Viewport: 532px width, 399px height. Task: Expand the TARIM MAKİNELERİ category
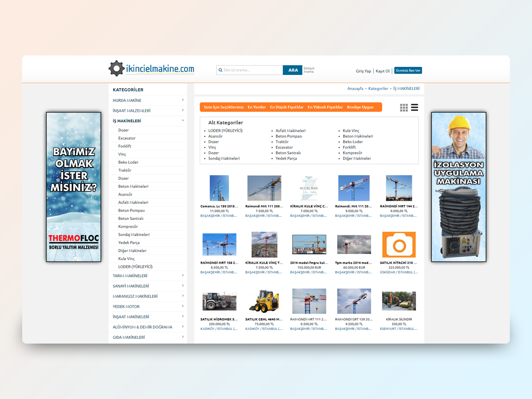(x=183, y=276)
